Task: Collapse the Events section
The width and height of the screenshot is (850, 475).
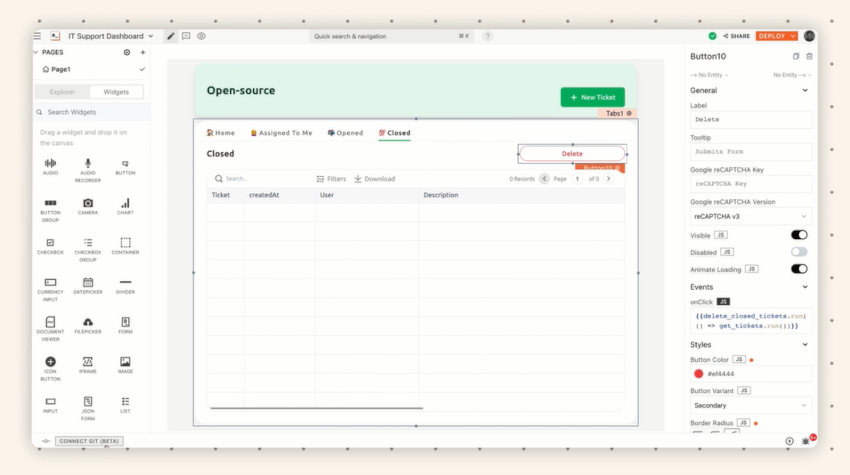Action: coord(805,287)
